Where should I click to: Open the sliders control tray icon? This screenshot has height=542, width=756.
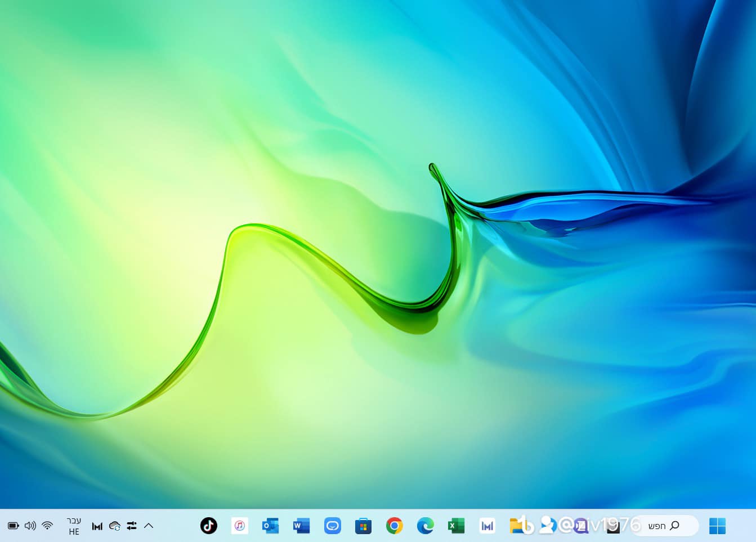pyautogui.click(x=132, y=526)
